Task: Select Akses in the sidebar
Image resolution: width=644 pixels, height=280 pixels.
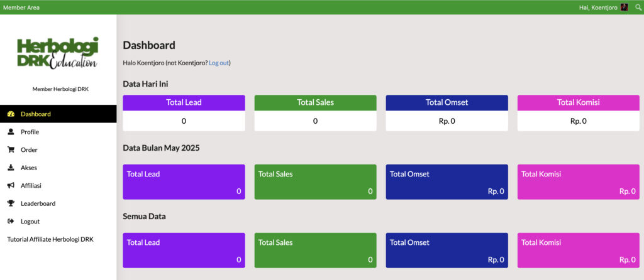Action: pos(58,168)
